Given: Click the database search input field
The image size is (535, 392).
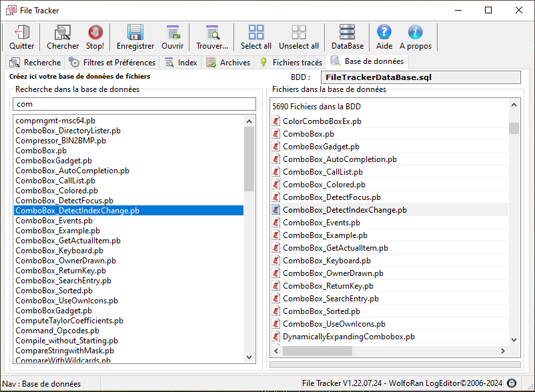Looking at the screenshot, I should tap(134, 104).
